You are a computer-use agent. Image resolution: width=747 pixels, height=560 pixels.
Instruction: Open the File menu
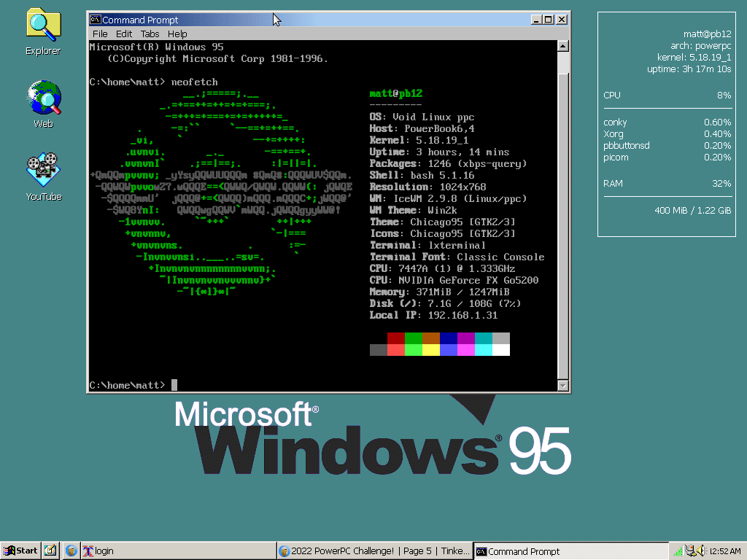[100, 34]
